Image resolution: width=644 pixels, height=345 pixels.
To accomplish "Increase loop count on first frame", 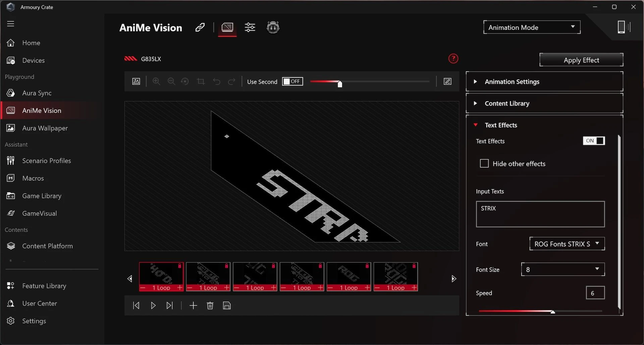I will point(180,288).
